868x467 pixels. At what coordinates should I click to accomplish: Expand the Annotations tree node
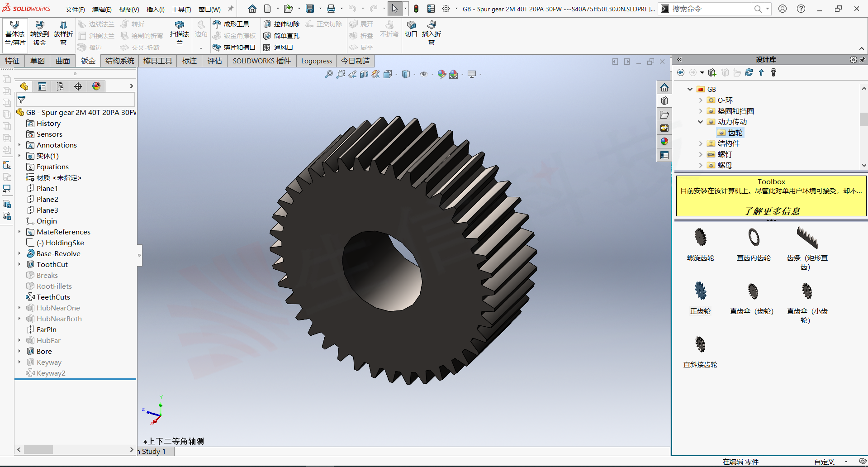click(19, 145)
